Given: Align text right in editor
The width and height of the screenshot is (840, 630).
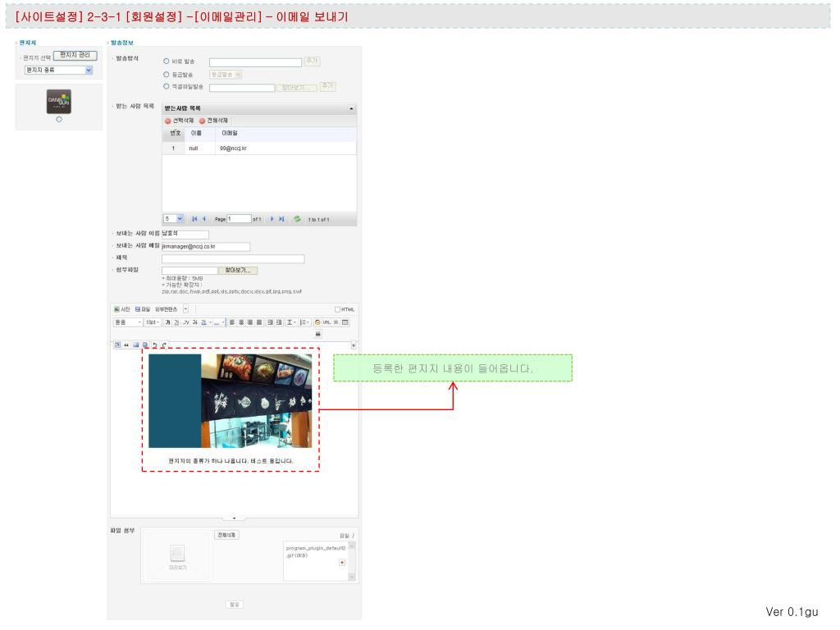Looking at the screenshot, I should (x=250, y=322).
